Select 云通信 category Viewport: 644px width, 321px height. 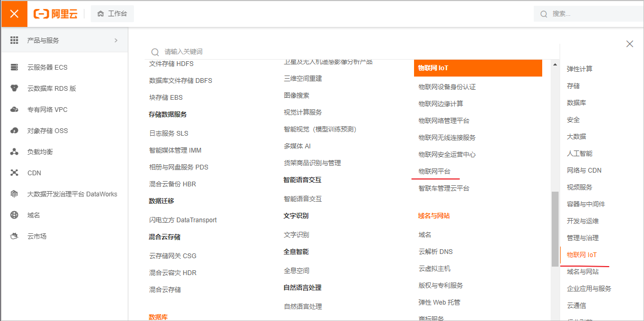pos(576,305)
